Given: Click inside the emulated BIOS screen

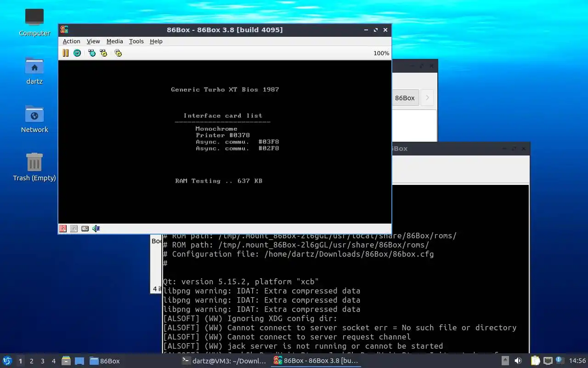Looking at the screenshot, I should (x=225, y=142).
